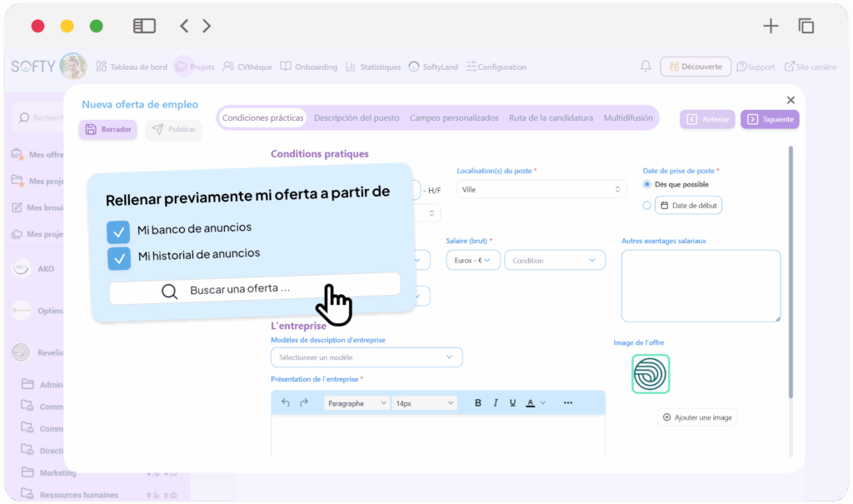Switch to 'Descripción del puesto' tab
Image resolution: width=853 pixels, height=504 pixels.
[357, 118]
